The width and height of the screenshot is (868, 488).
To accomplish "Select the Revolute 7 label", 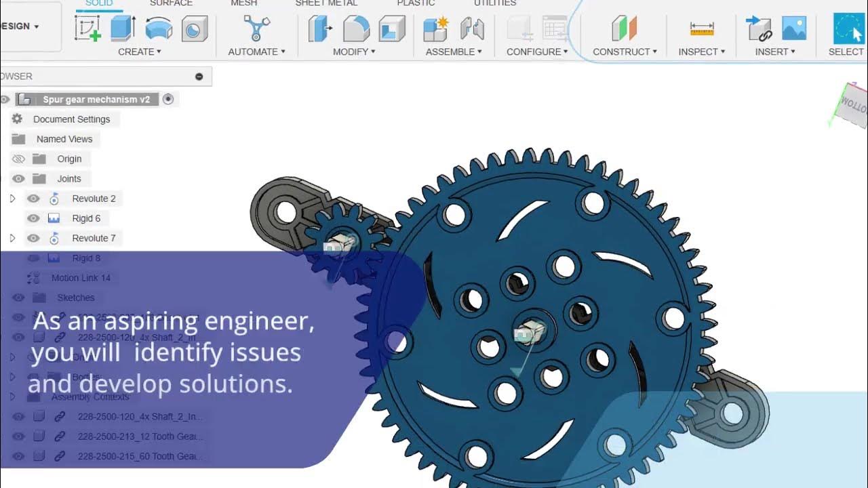I will (94, 238).
